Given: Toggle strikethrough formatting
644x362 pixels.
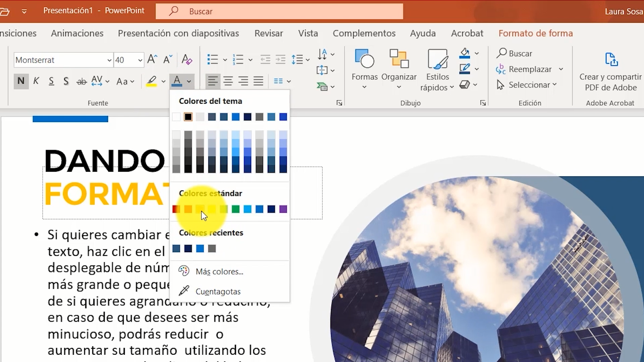Looking at the screenshot, I should [x=81, y=81].
